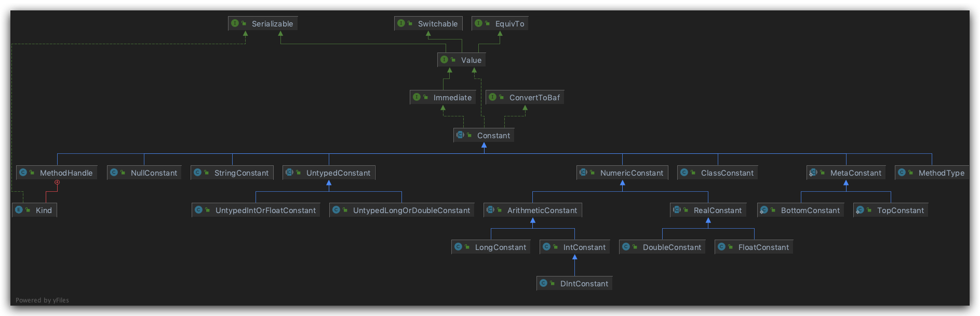Select the ArithmeticConstant node
This screenshot has height=316, width=980.
click(x=532, y=210)
